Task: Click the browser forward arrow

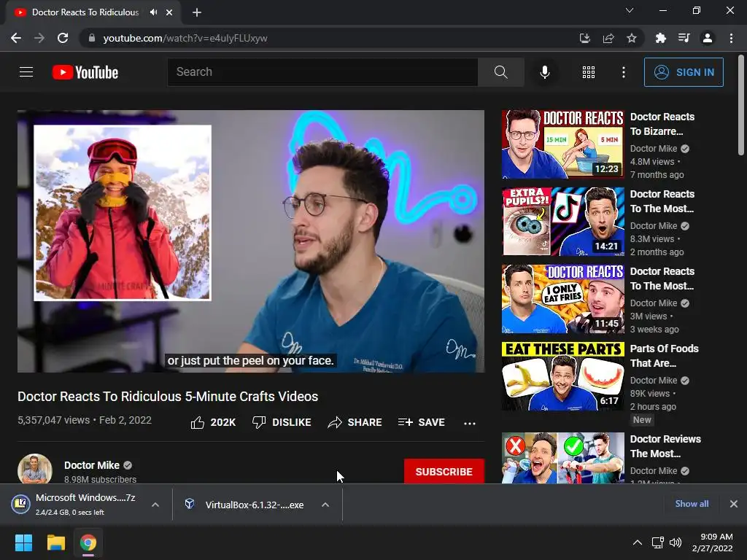Action: tap(39, 38)
